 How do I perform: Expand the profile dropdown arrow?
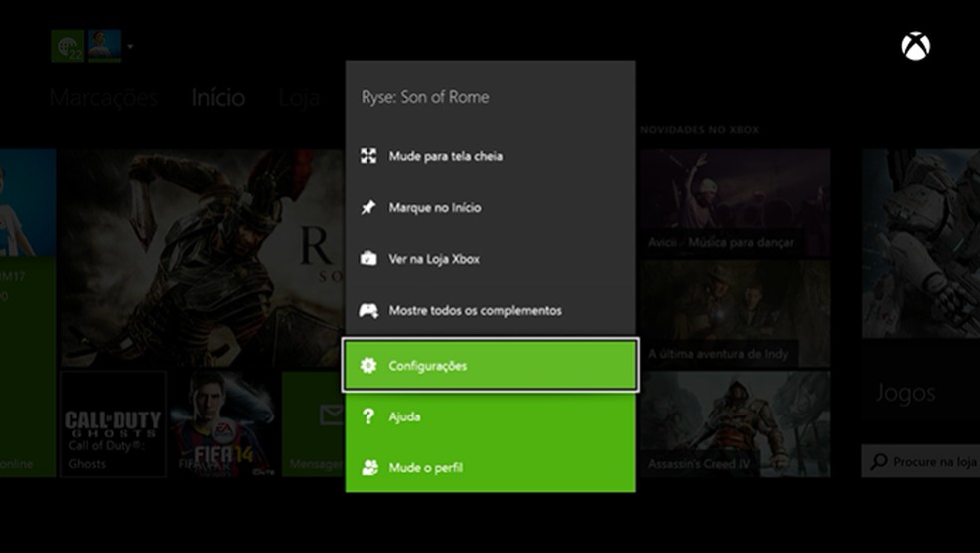pos(130,46)
